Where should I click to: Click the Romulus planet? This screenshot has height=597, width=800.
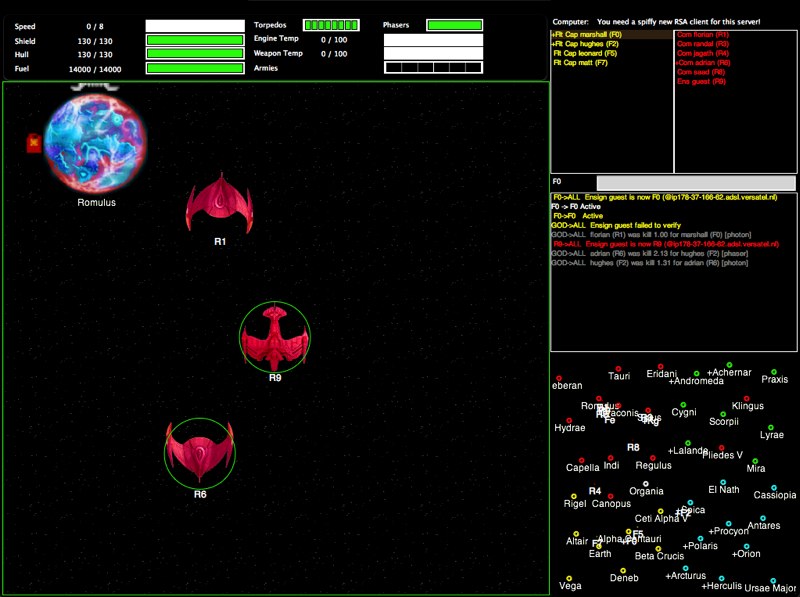point(95,143)
